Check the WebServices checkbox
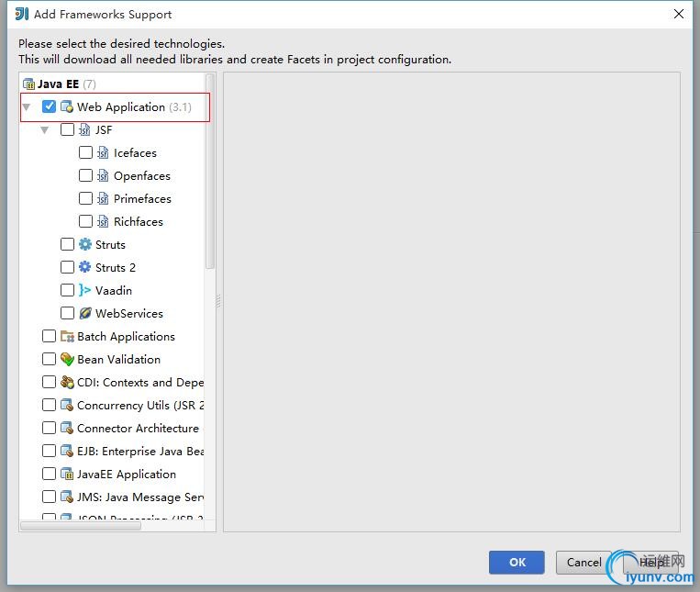This screenshot has height=592, width=700. point(67,312)
